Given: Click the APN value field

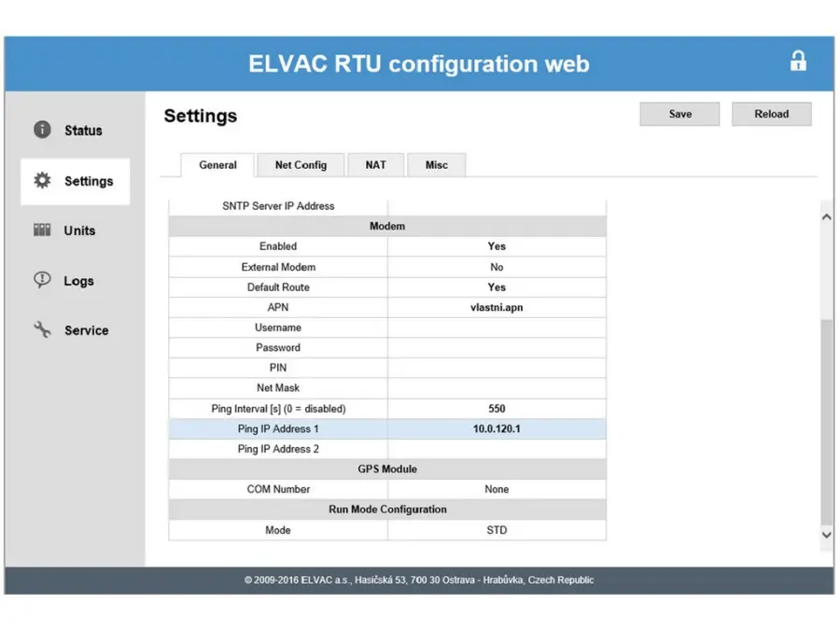Looking at the screenshot, I should tap(497, 307).
